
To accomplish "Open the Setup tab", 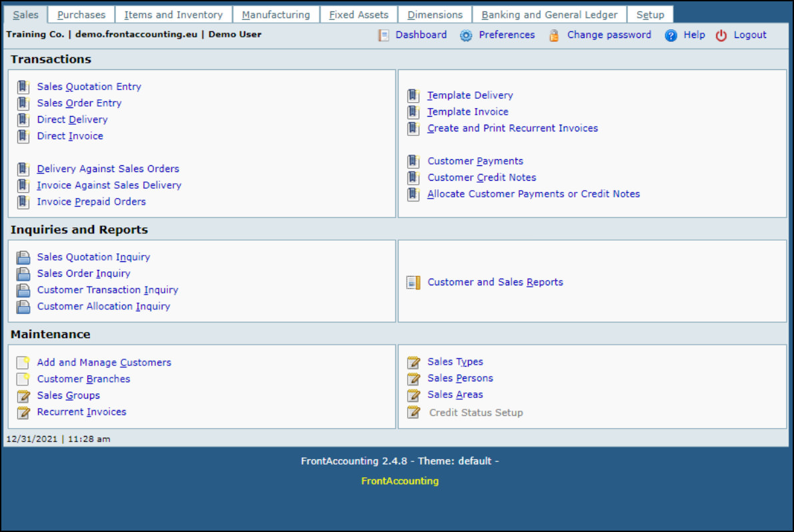I will [650, 15].
